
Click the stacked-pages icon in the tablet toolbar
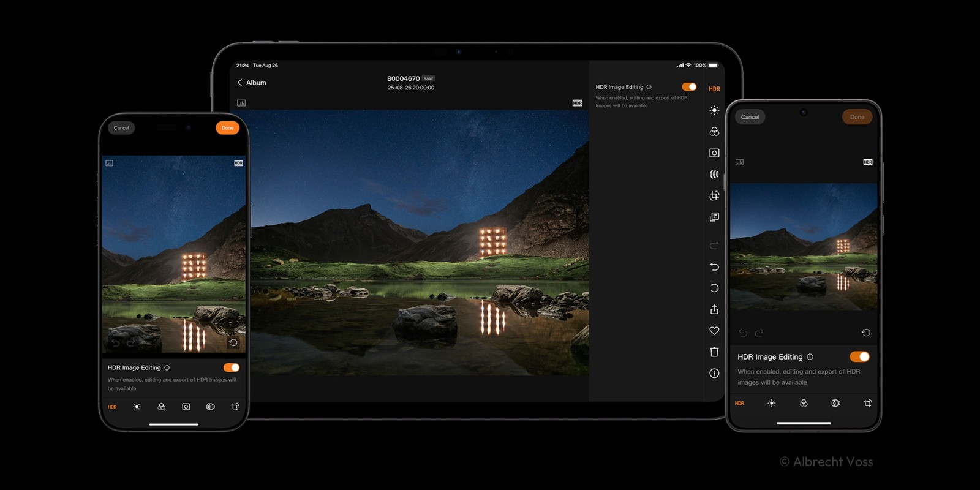pos(714,217)
